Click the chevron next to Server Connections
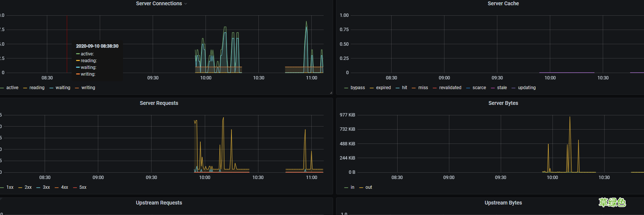This screenshot has width=644, height=215. click(186, 4)
